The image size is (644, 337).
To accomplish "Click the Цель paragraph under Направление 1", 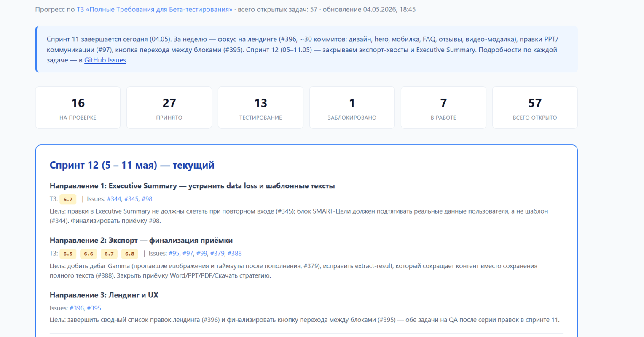I will click(x=299, y=216).
